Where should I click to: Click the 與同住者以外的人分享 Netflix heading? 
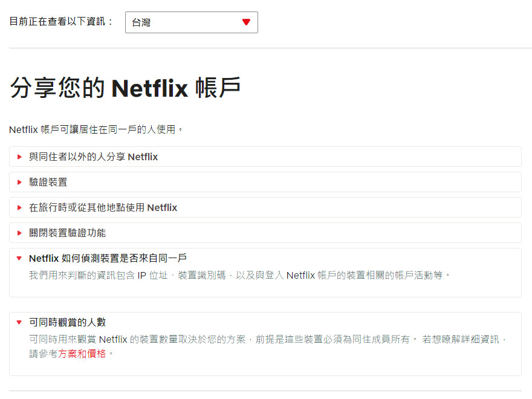(93, 157)
